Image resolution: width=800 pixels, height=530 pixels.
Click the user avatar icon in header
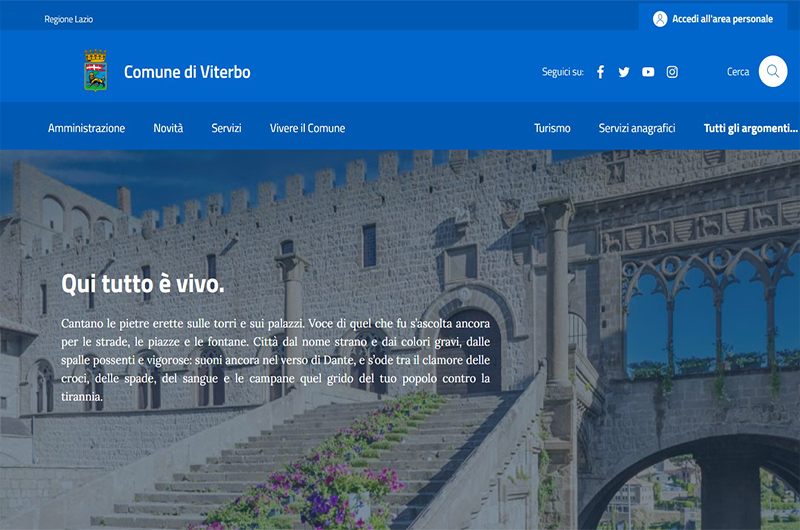point(660,19)
